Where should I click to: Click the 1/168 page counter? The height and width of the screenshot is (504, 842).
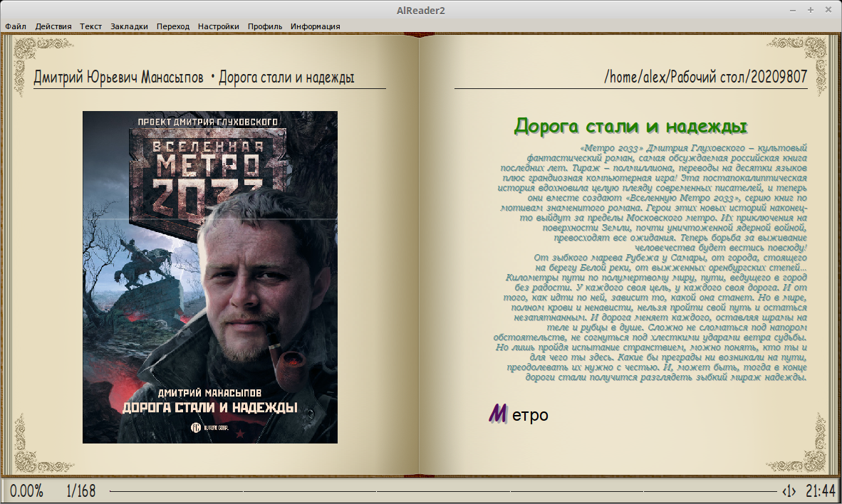pos(80,491)
